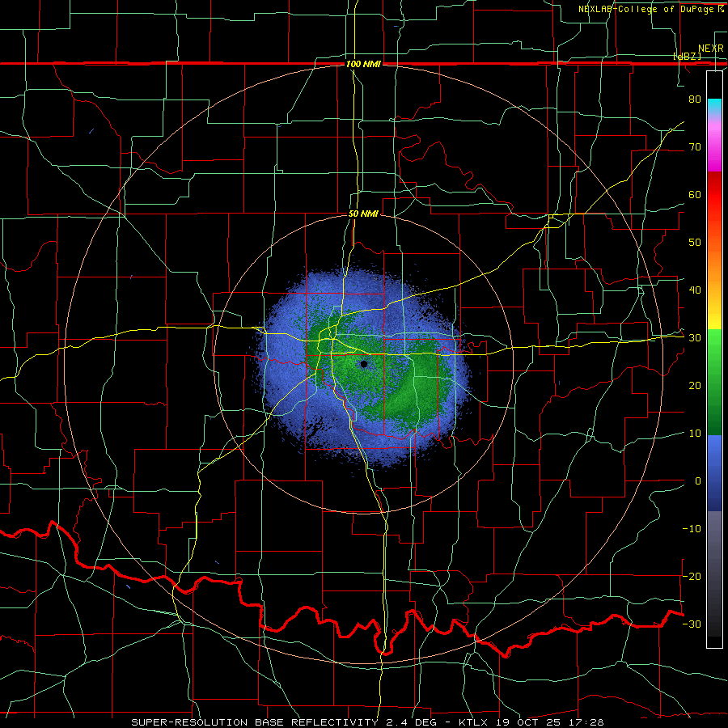Click the cyan top of the reflectivity colorbar

pyautogui.click(x=714, y=106)
